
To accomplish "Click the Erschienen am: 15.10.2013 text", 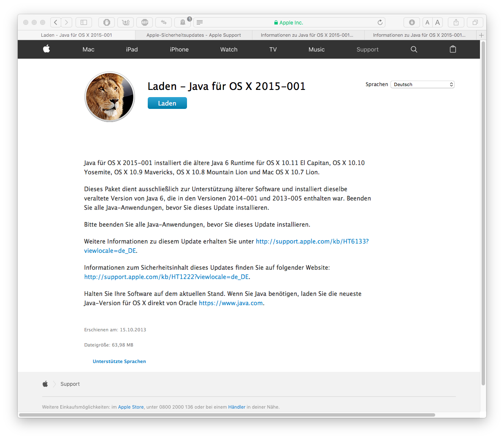I will point(115,330).
